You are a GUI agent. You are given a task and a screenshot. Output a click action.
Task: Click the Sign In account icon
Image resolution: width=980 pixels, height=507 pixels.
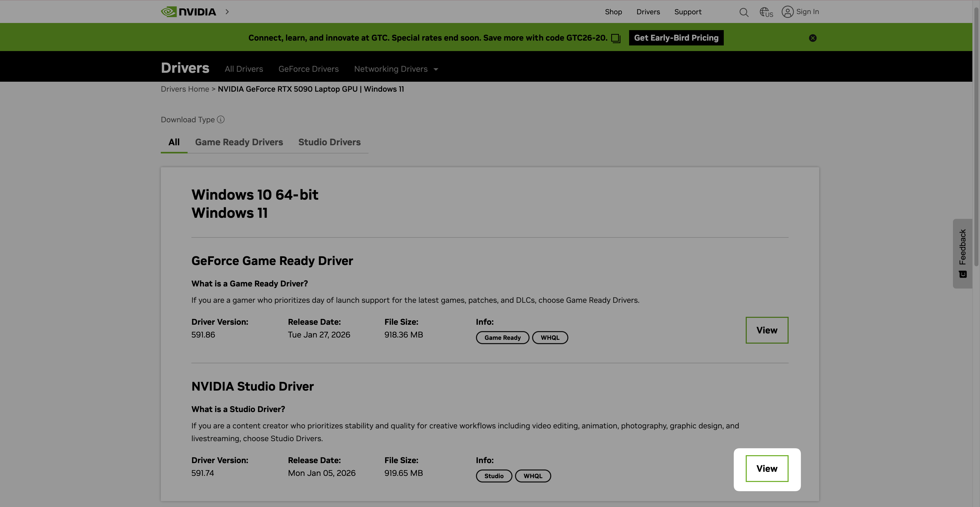[788, 11]
